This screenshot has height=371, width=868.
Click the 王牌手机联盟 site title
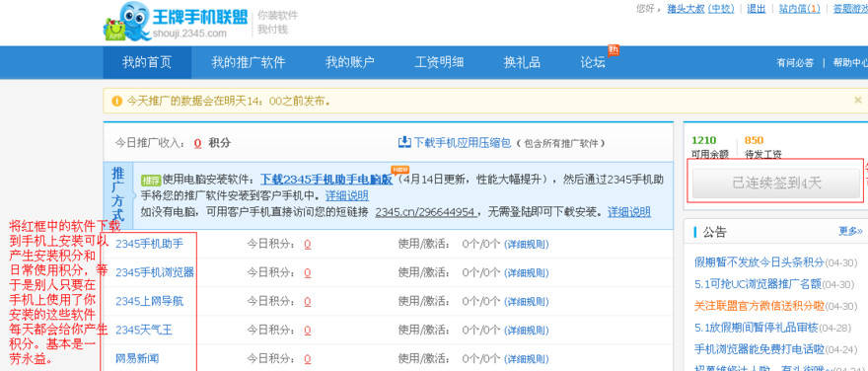[200, 17]
